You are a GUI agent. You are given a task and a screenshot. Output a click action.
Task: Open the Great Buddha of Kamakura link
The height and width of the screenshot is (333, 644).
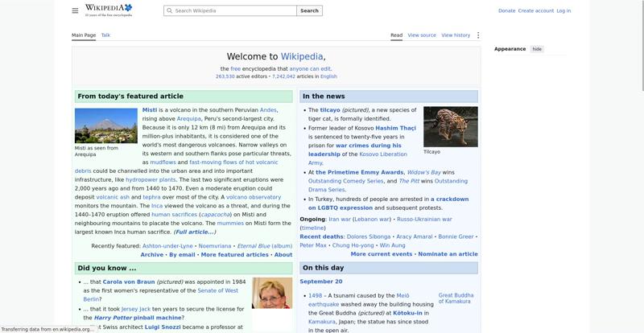pyautogui.click(x=456, y=298)
